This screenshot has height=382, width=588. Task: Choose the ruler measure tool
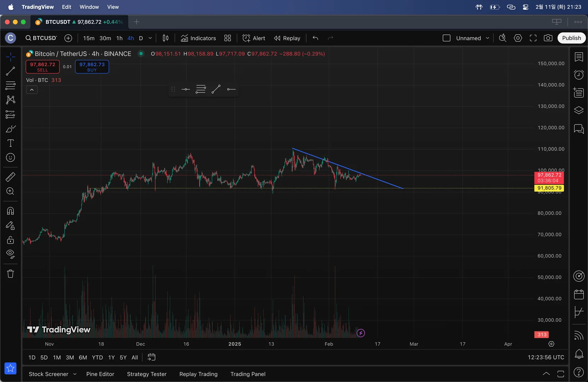tap(10, 176)
